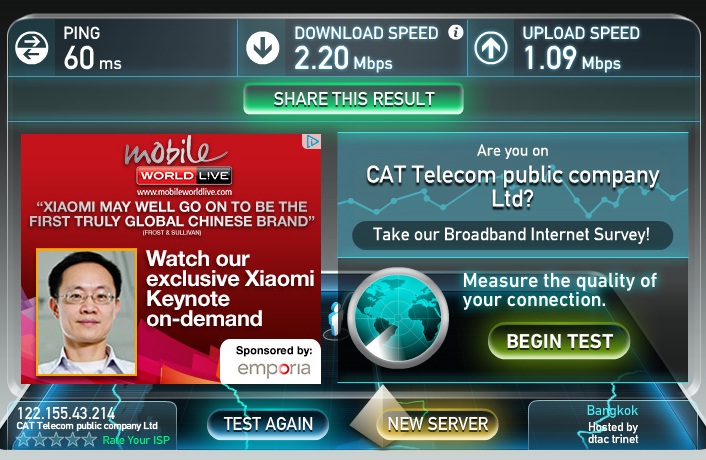
Task: Rate the ISP with five stars
Action: 89,439
